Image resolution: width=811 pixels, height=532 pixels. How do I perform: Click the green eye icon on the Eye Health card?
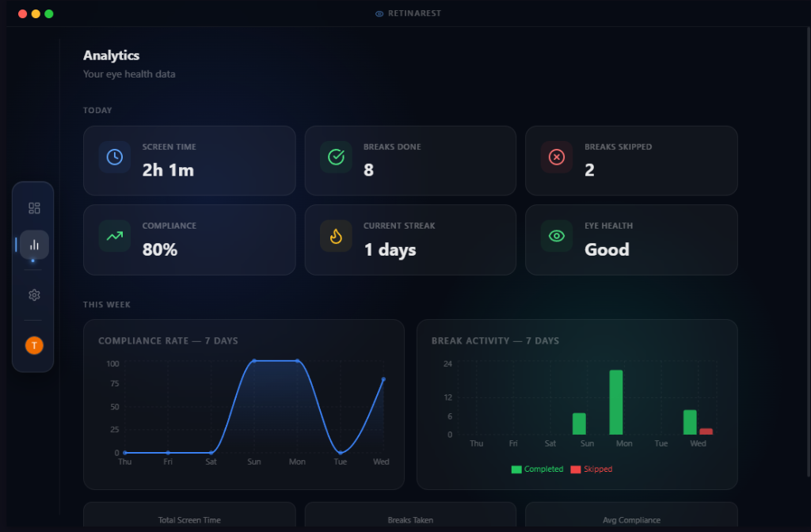coord(557,236)
